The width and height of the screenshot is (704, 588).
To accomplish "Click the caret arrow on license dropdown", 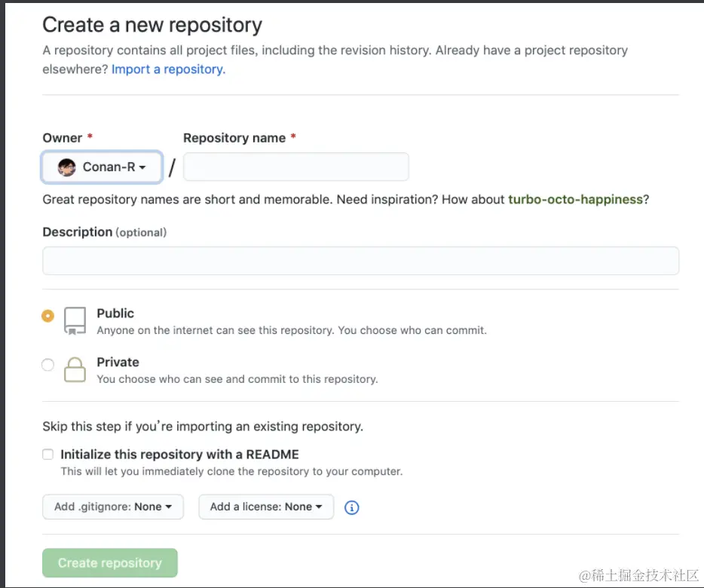I will 319,507.
